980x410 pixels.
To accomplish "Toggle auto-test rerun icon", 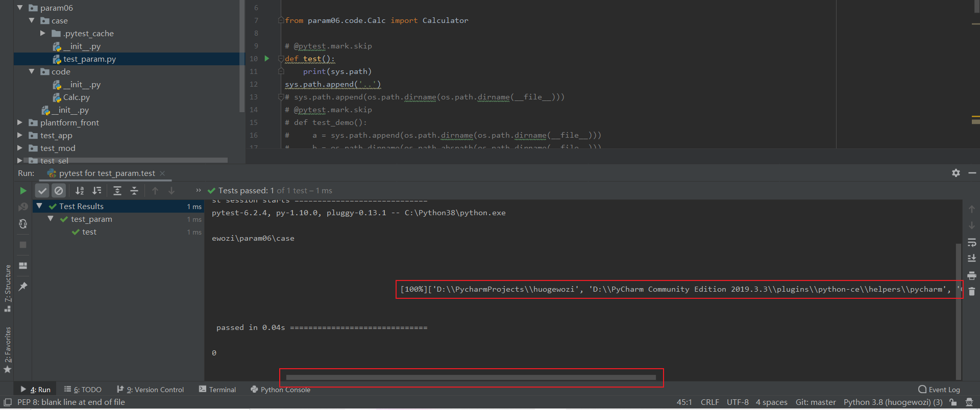I will 23,224.
